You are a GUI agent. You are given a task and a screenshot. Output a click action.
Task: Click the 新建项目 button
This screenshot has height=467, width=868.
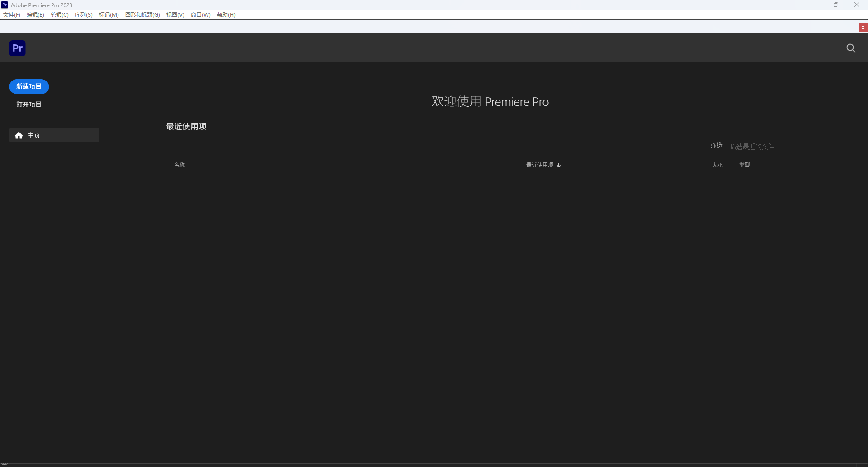click(29, 86)
